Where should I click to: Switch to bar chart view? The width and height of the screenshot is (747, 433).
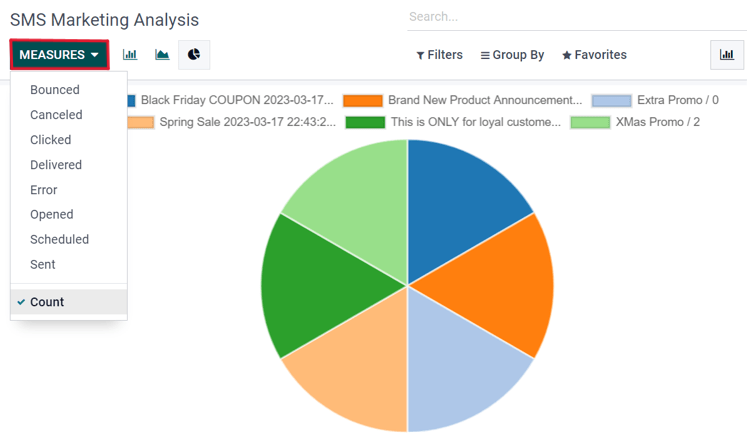pos(130,55)
